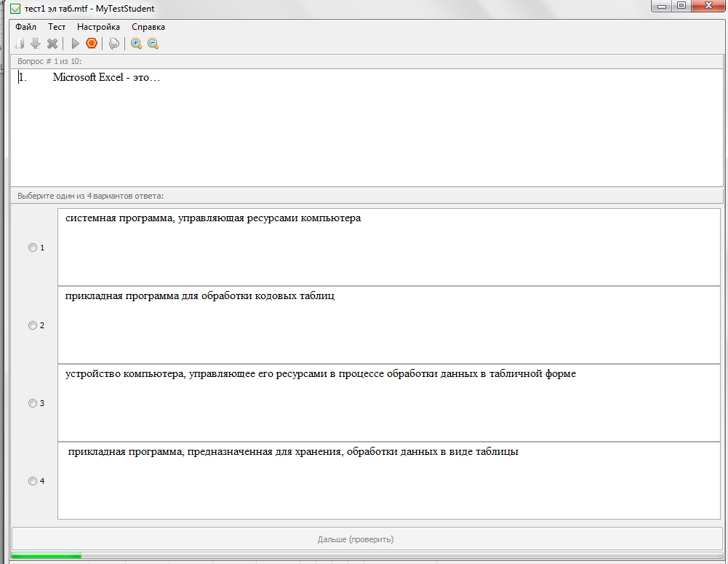
Task: Open the Справка menu
Action: click(x=148, y=27)
